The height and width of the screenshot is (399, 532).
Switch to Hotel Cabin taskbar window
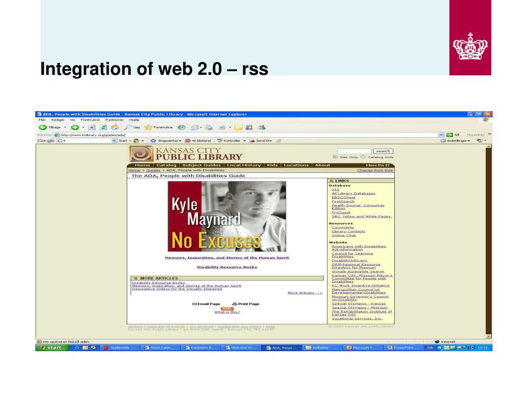(x=159, y=348)
